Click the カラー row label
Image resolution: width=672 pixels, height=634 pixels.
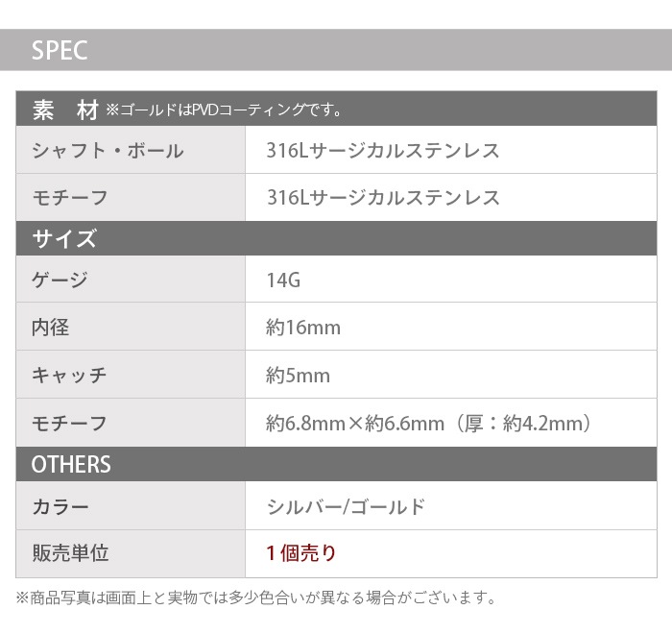(60, 506)
